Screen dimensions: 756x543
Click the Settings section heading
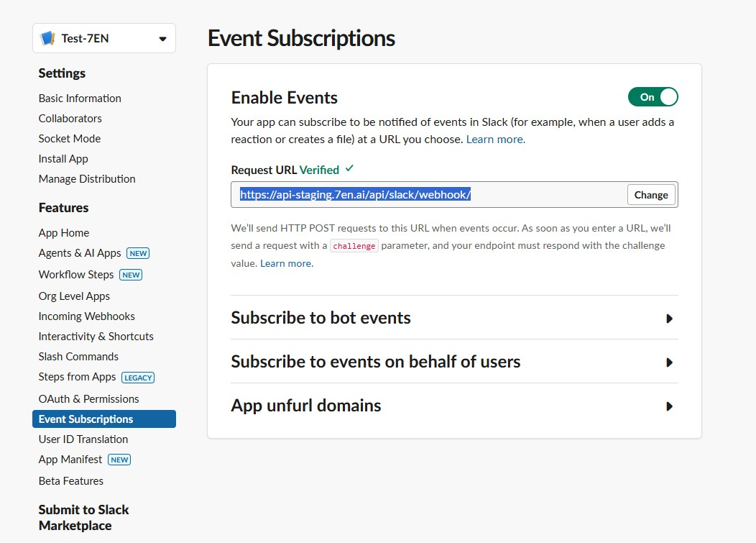point(62,73)
